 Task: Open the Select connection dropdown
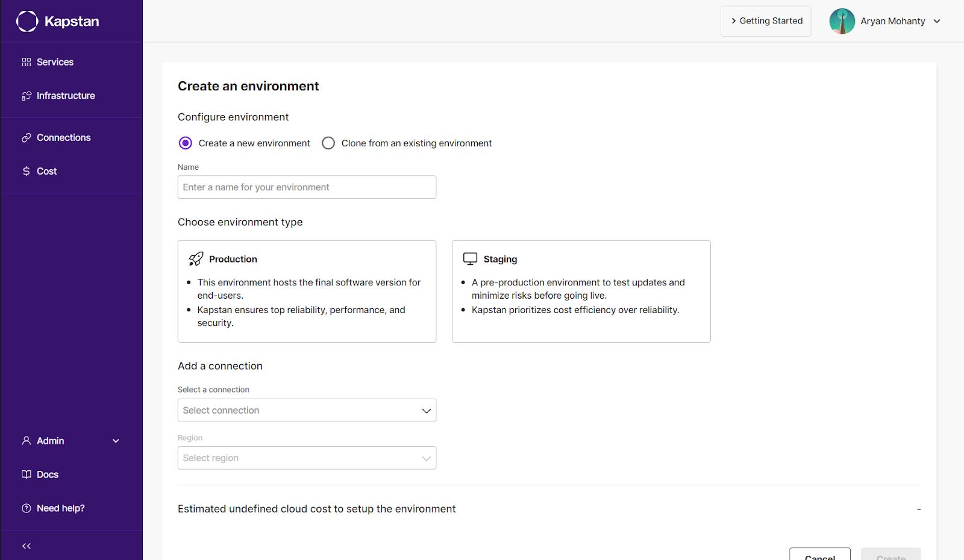tap(307, 411)
